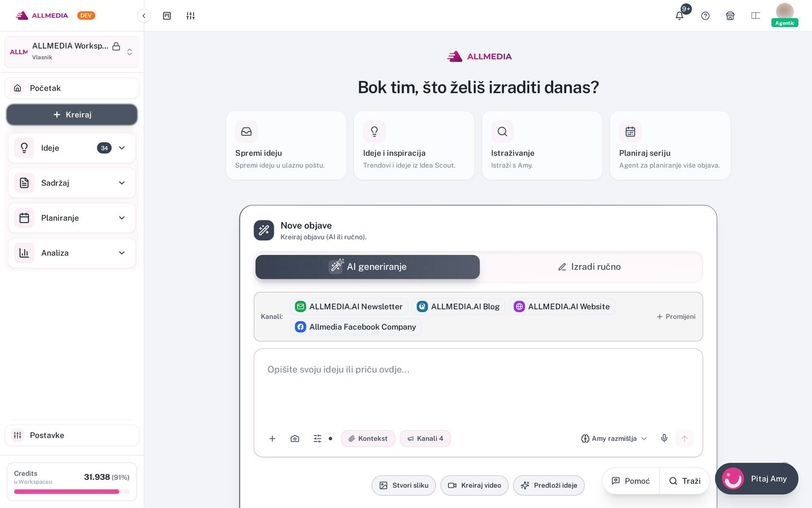Open the Pitaj Amy chat button
The width and height of the screenshot is (812, 508).
757,479
